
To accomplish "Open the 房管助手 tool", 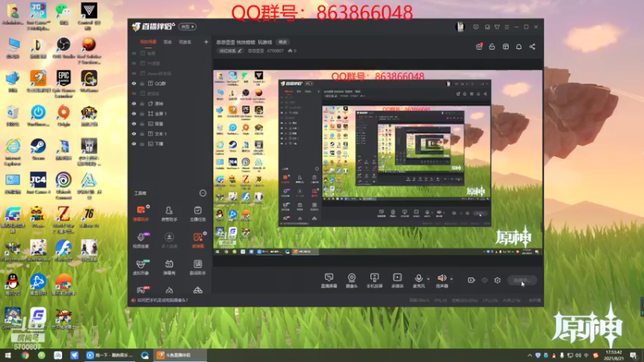I will click(x=169, y=213).
